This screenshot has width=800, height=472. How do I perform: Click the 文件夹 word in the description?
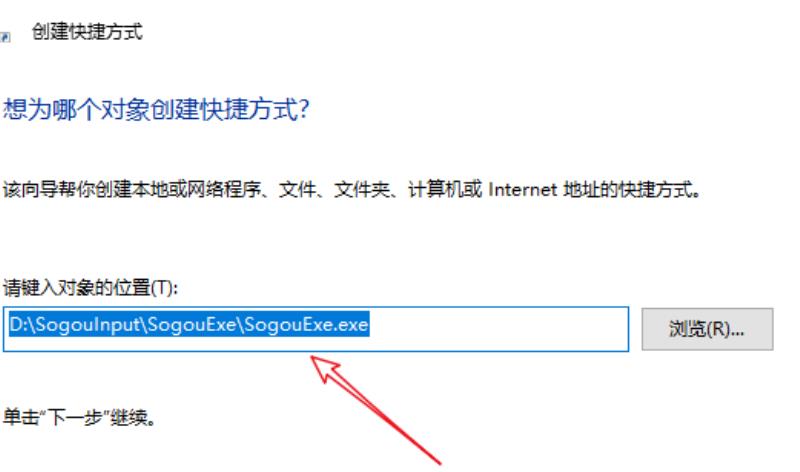pyautogui.click(x=361, y=190)
